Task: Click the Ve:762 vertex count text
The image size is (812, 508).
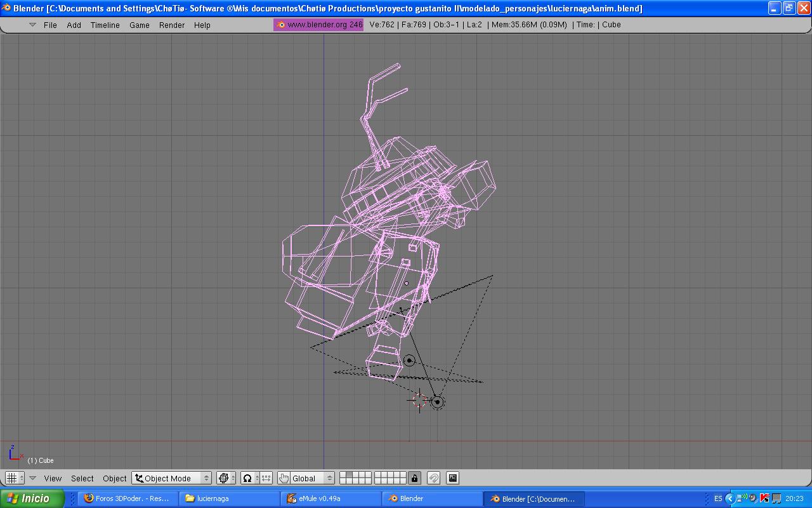Action: [382, 25]
